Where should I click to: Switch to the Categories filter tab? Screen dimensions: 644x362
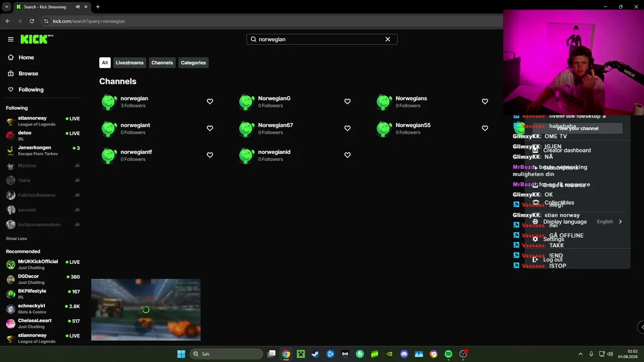tap(193, 63)
